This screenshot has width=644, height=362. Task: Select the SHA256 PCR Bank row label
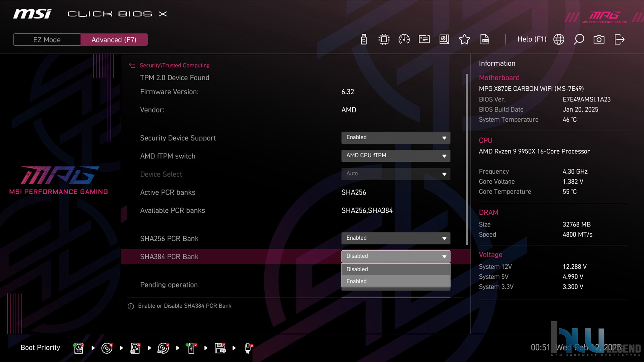[x=169, y=239]
